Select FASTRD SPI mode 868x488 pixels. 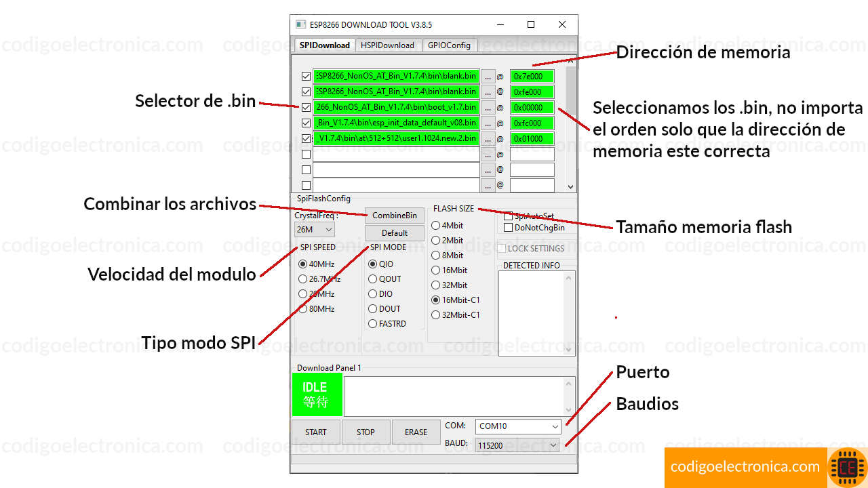[x=372, y=324]
